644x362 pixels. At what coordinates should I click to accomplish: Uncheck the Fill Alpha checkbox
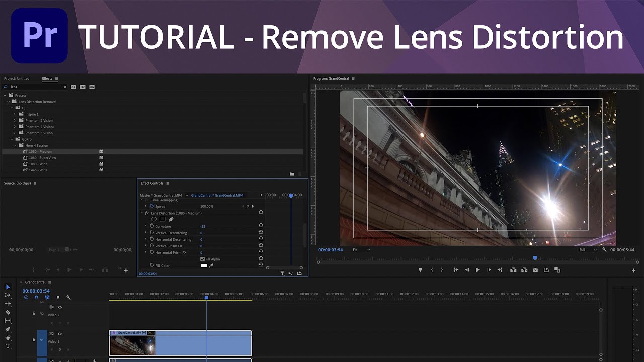202,259
